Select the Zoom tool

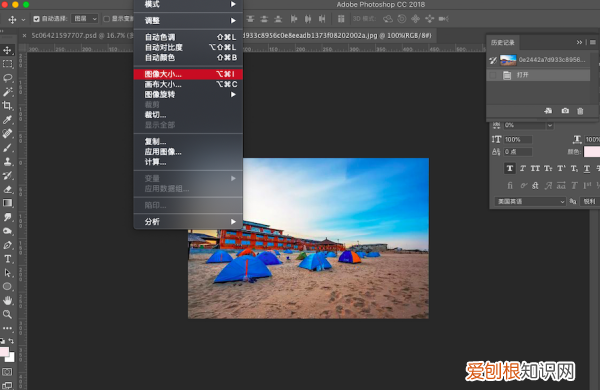pos(7,314)
